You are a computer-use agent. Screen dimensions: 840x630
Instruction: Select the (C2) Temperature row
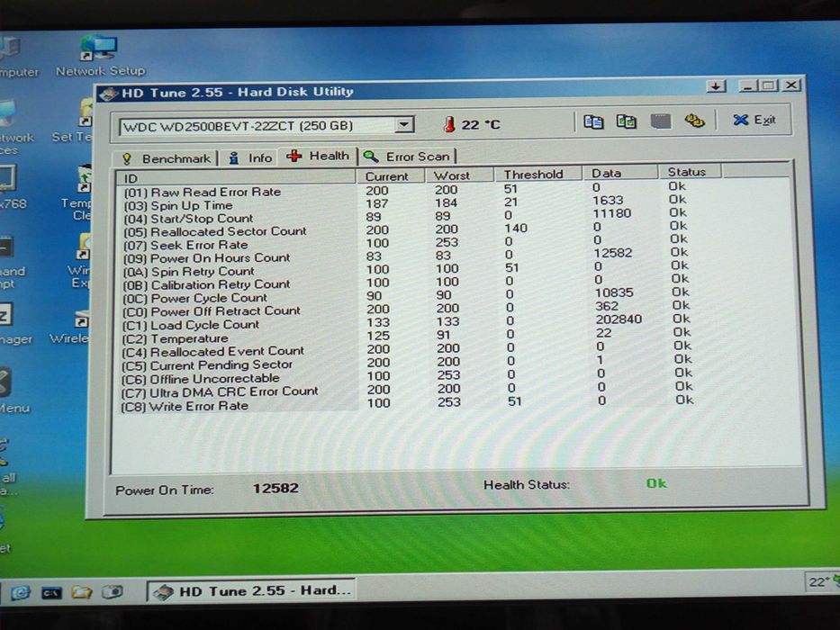pyautogui.click(x=407, y=337)
